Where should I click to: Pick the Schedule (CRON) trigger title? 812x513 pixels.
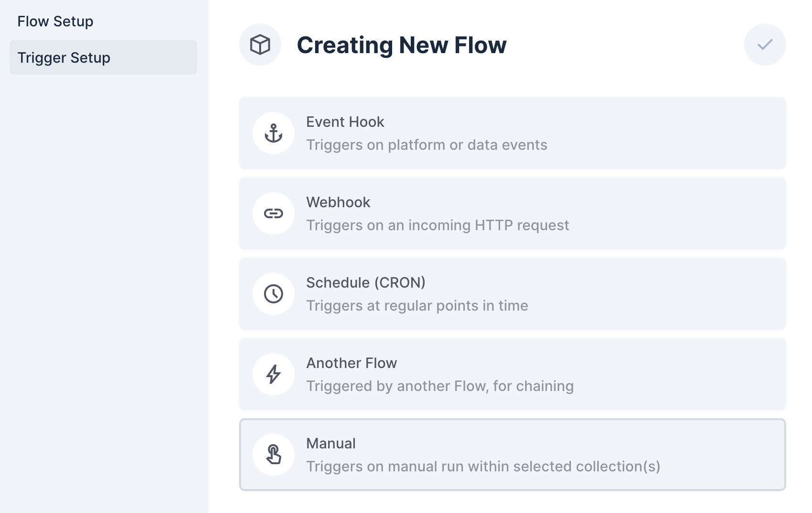click(x=366, y=282)
